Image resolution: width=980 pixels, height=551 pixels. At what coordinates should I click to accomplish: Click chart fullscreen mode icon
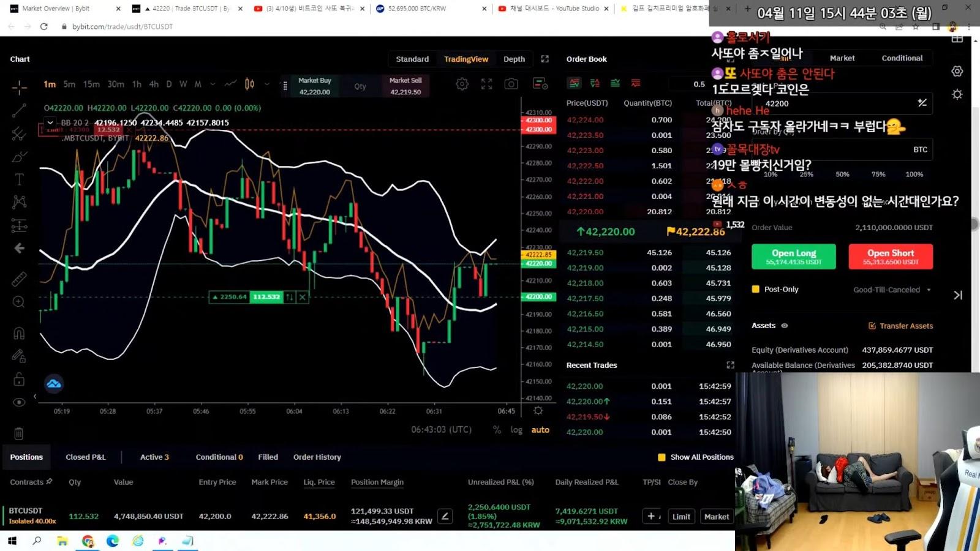(486, 84)
